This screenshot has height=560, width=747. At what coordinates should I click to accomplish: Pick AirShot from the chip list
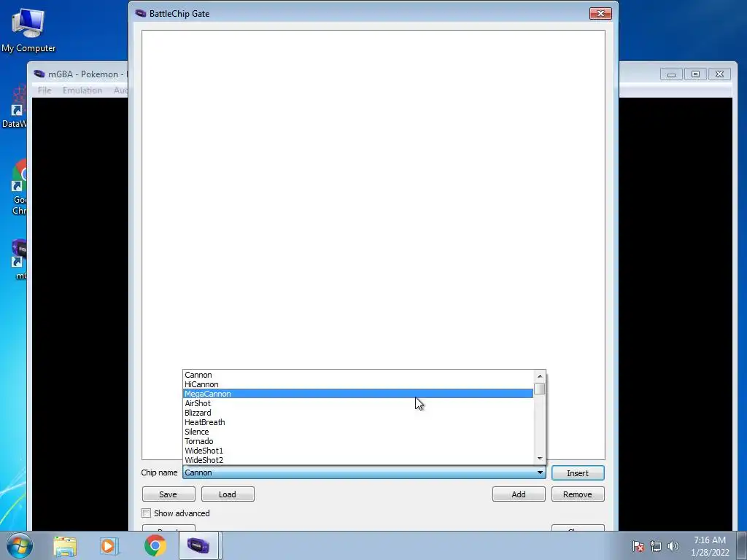357,403
